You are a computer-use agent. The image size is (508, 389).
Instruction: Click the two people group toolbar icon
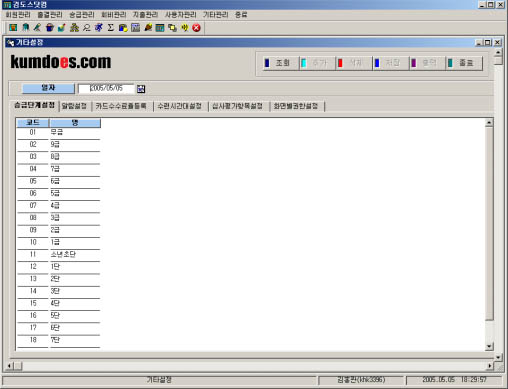point(74,28)
